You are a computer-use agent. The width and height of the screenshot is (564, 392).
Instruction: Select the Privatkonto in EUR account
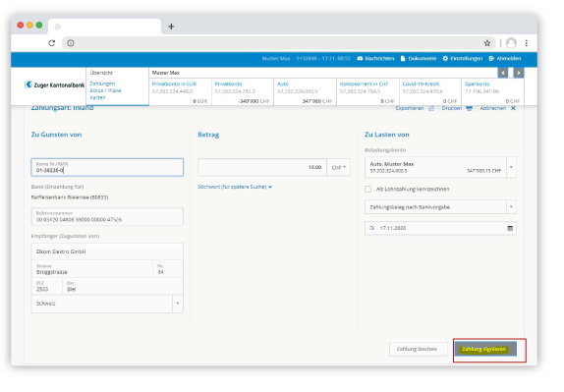[180, 92]
